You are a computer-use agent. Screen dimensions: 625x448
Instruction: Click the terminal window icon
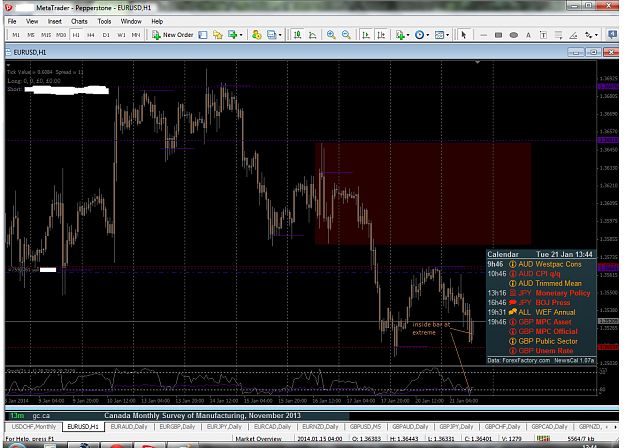(x=271, y=35)
